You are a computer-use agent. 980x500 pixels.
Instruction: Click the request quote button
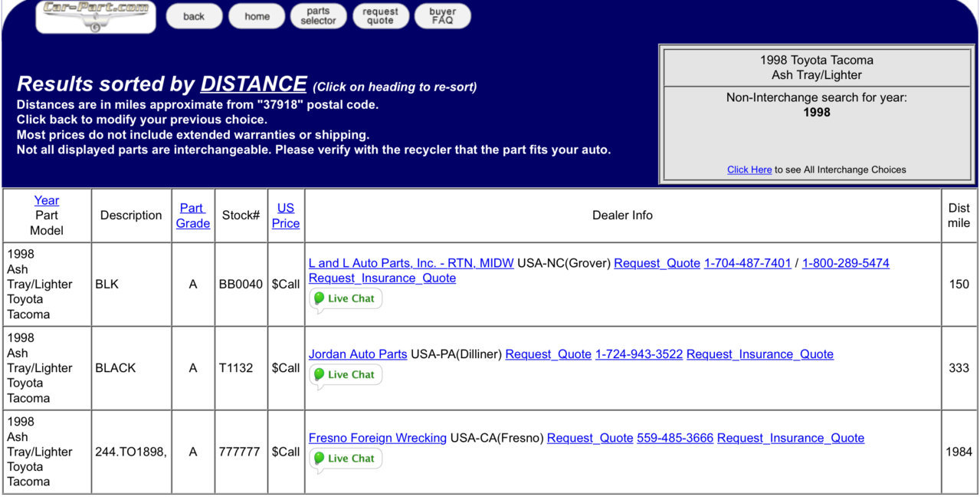tap(381, 16)
